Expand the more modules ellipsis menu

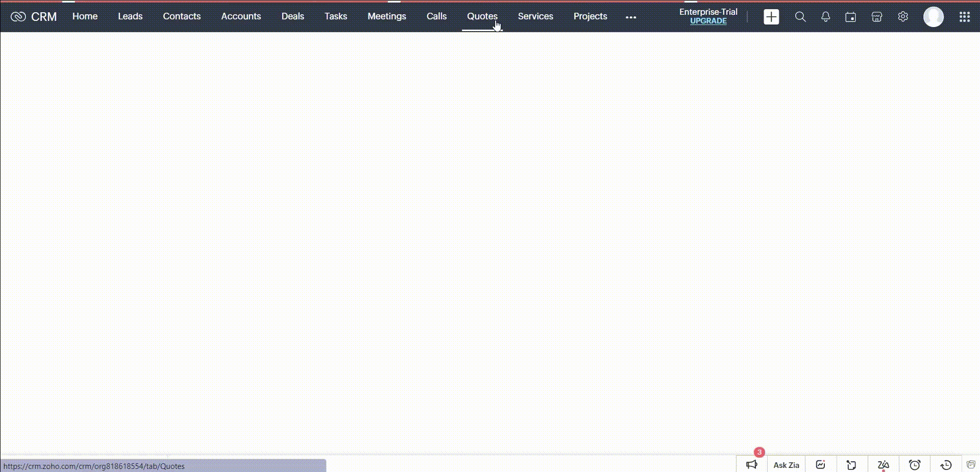[631, 17]
